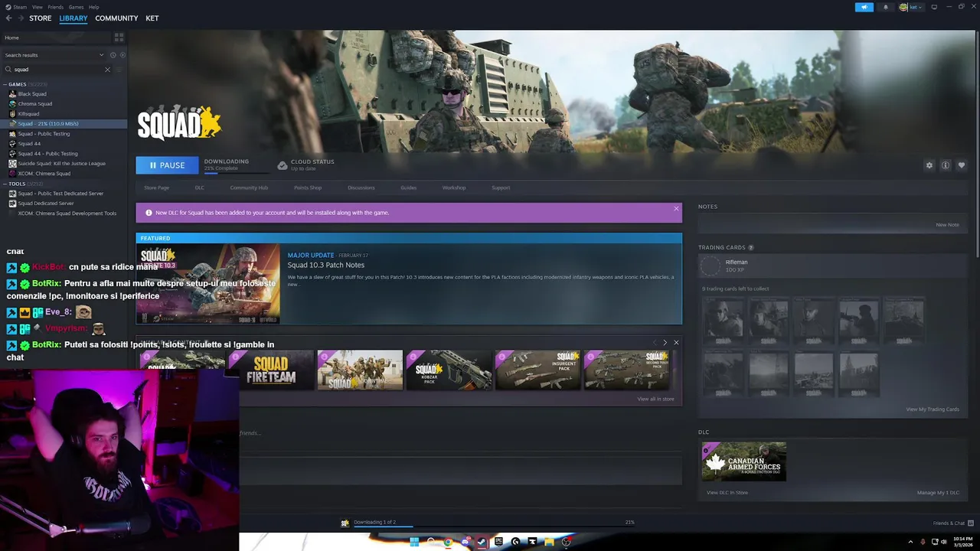Switch to Big Picture mode icon
Viewport: 980px width, 551px height.
click(x=934, y=7)
